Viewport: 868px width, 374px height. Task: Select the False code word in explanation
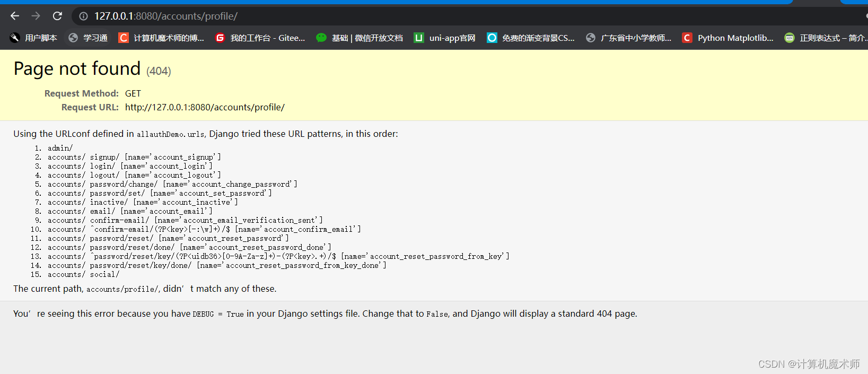tap(437, 314)
